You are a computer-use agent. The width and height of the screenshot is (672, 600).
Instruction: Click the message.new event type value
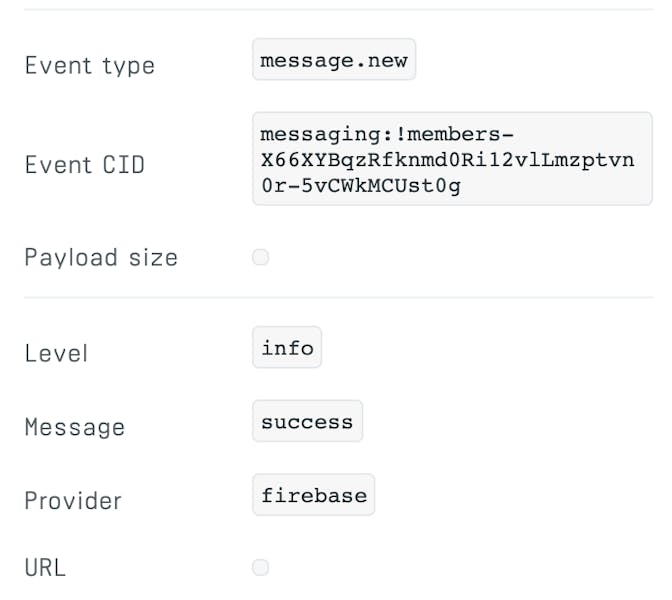[x=334, y=60]
